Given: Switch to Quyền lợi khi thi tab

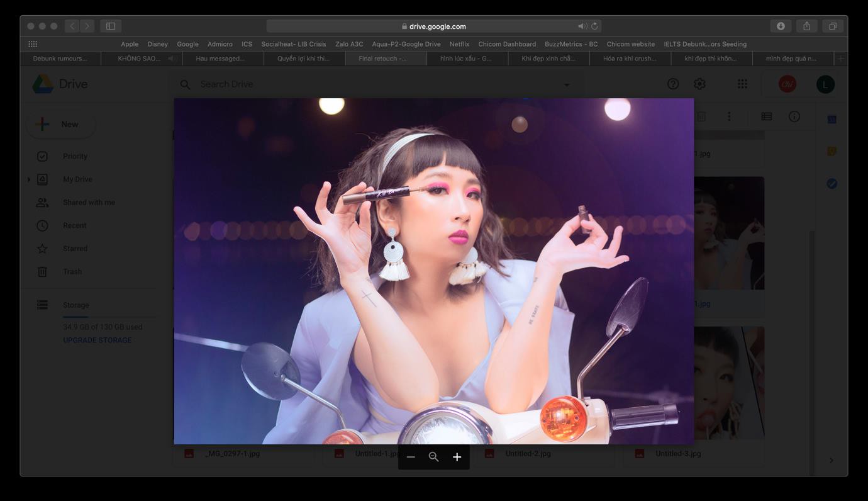Looking at the screenshot, I should tap(304, 59).
